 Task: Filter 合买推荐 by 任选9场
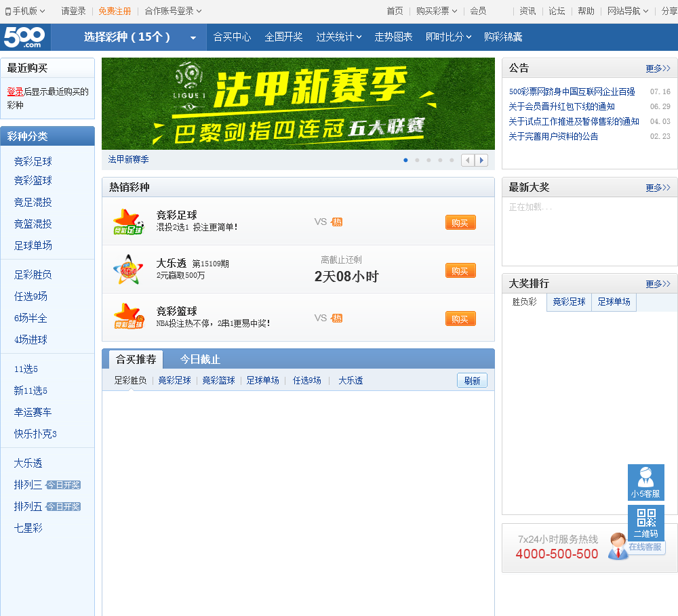pos(306,380)
